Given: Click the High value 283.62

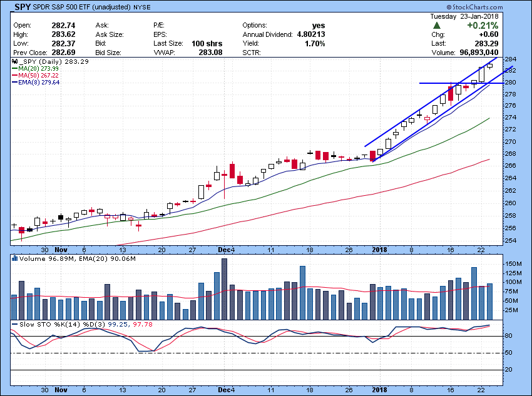Looking at the screenshot, I should (63, 34).
